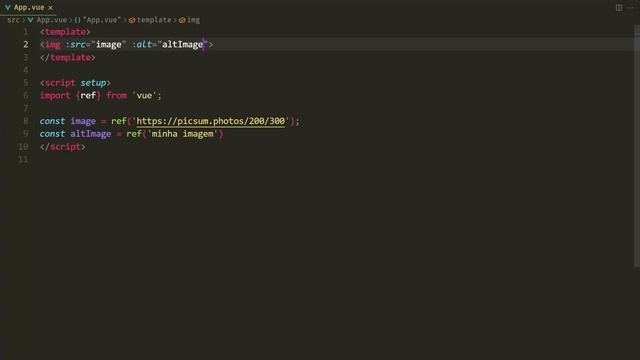The image size is (640, 360).
Task: Click the :src attribute text
Action: [x=76, y=44]
